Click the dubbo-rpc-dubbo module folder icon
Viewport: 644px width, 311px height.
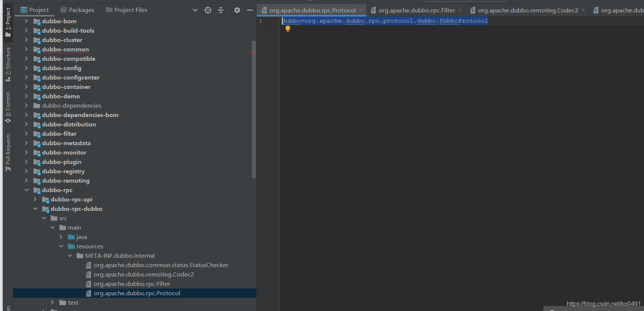click(45, 209)
